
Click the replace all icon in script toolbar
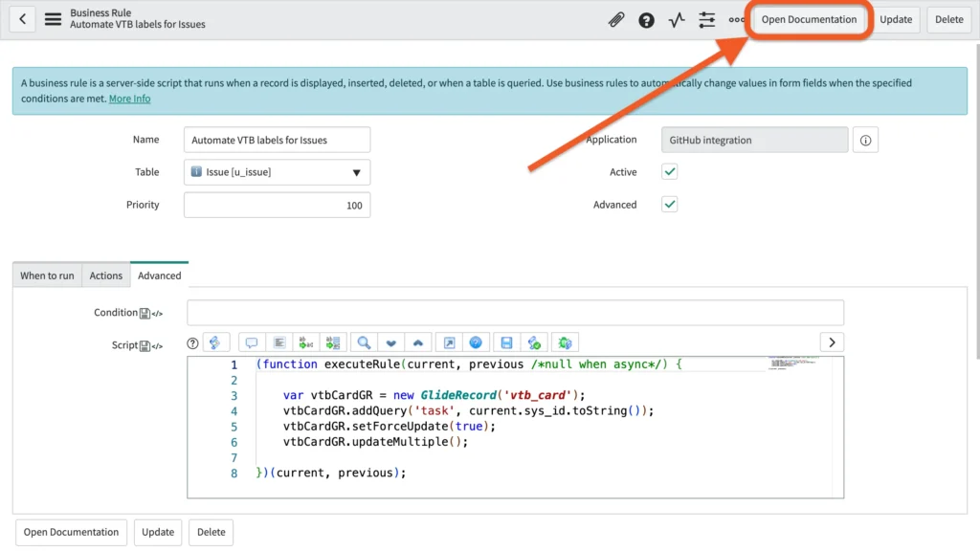coord(333,342)
